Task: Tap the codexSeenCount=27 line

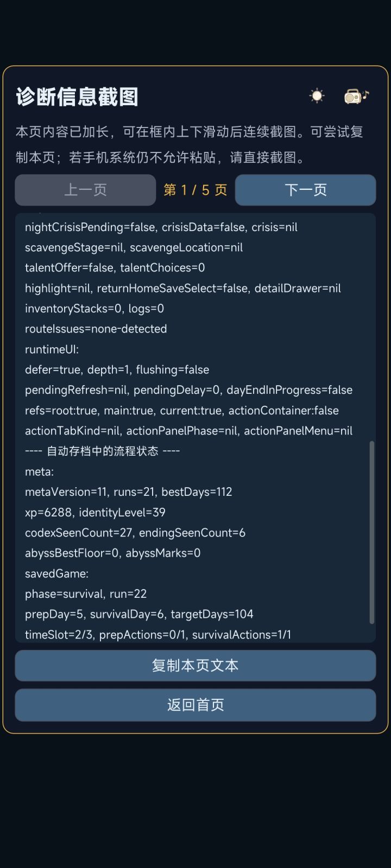Action: pyautogui.click(x=135, y=533)
